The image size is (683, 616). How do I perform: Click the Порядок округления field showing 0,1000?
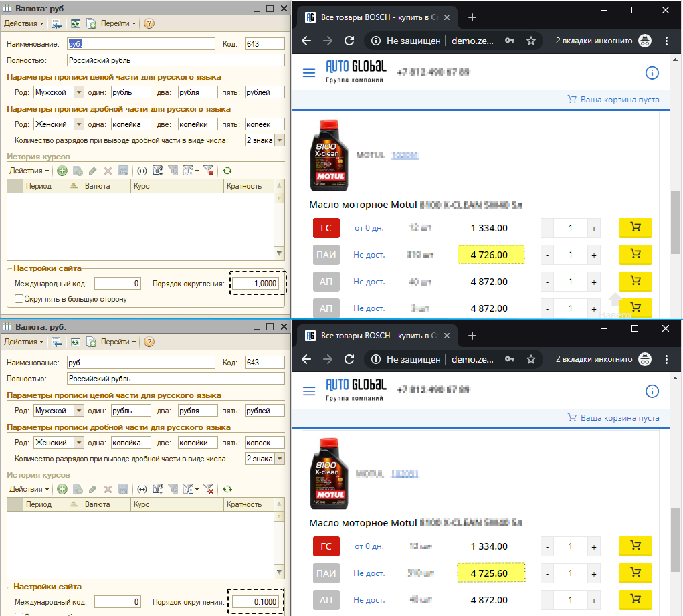pos(256,602)
